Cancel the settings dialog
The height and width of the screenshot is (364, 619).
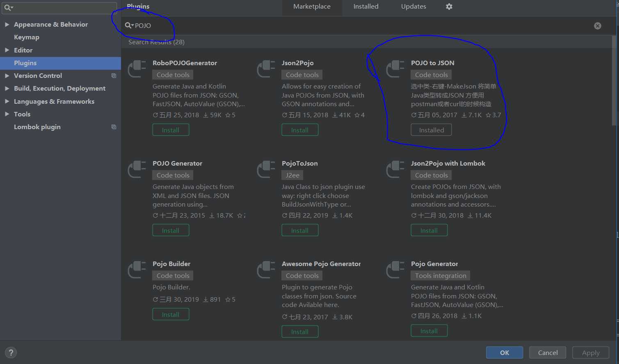pyautogui.click(x=548, y=353)
